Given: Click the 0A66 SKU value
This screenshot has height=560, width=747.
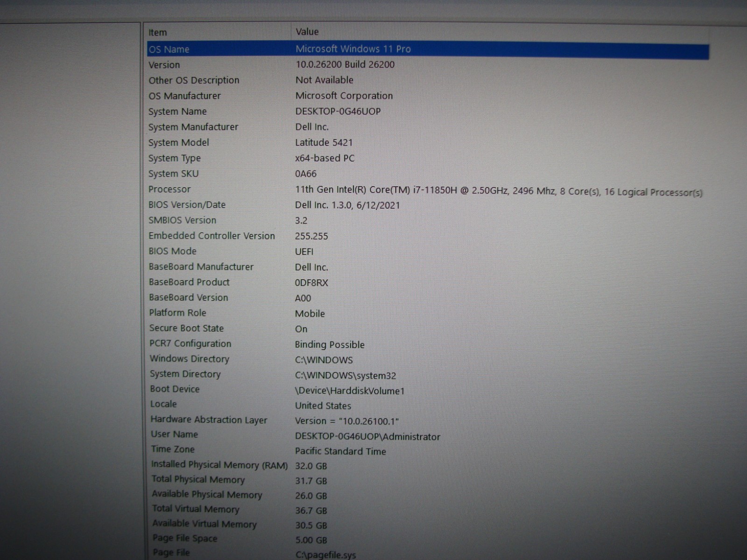Looking at the screenshot, I should point(306,174).
